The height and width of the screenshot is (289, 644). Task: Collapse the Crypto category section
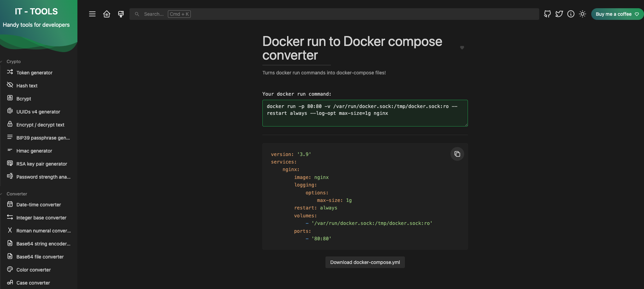click(x=13, y=62)
